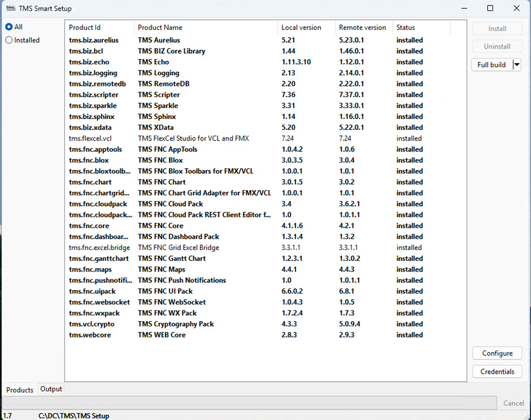Click the TMS app icon in title bar
The width and height of the screenshot is (531, 420).
click(10, 8)
